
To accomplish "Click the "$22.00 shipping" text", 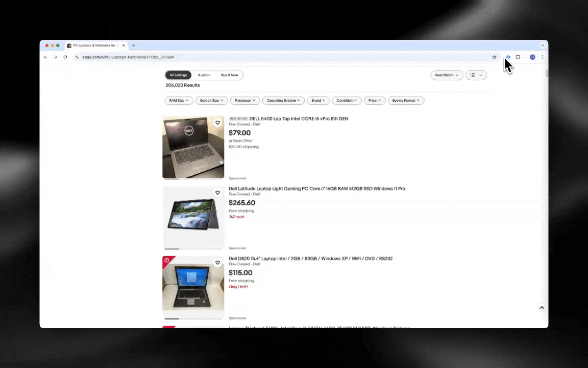I will (x=244, y=147).
